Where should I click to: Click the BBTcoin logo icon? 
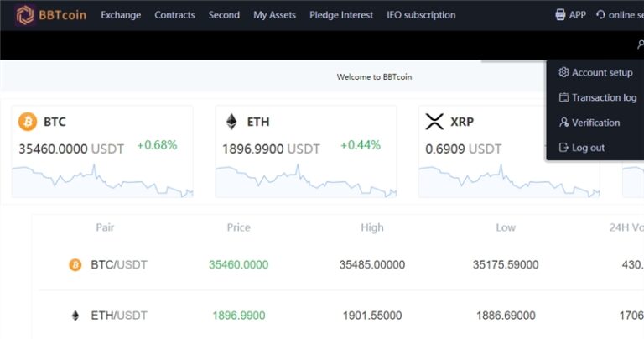coord(26,15)
